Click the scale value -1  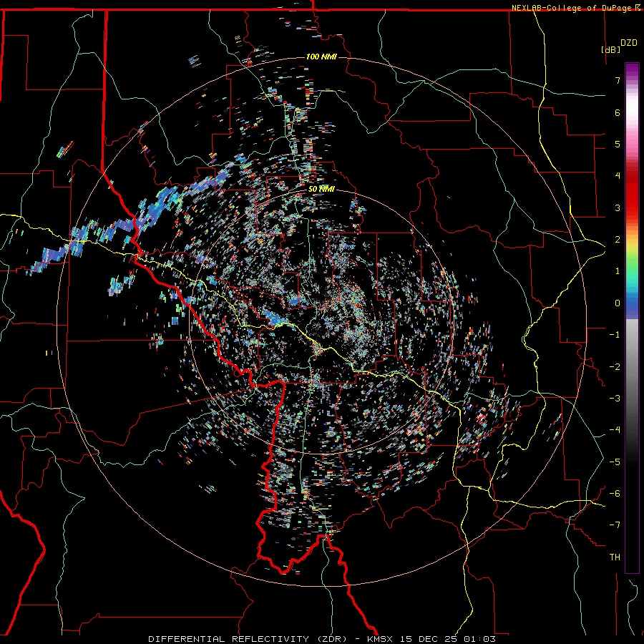[615, 335]
